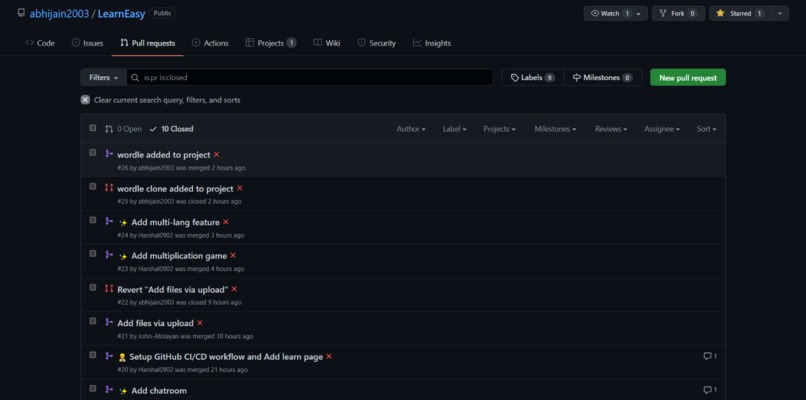Switch to the Actions tab
Screen dimensions: 806x400
tap(210, 43)
